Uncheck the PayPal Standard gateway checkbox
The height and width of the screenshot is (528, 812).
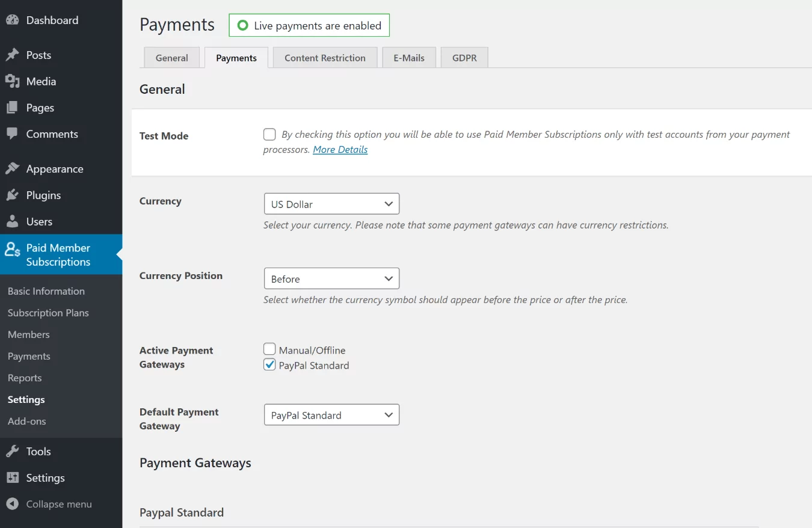pos(269,364)
